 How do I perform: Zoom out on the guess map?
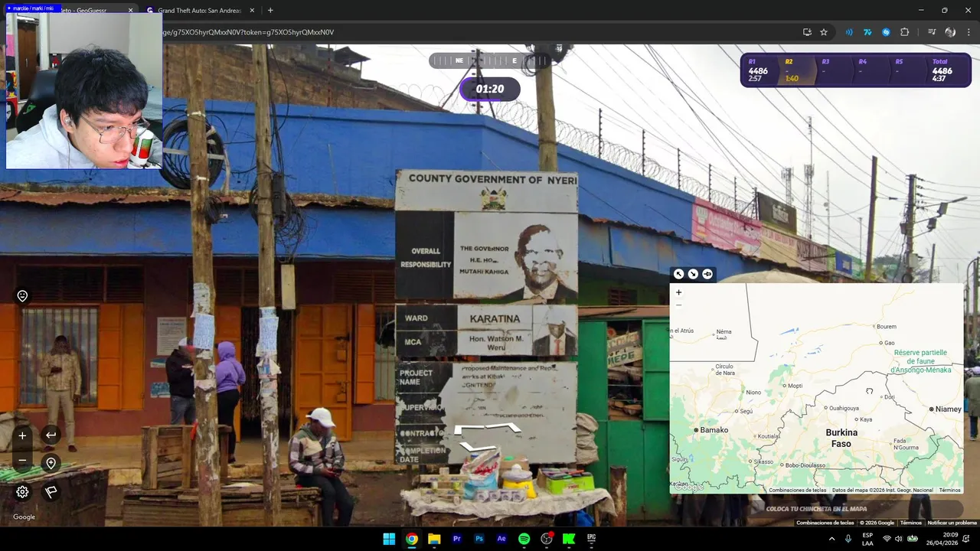coord(678,305)
